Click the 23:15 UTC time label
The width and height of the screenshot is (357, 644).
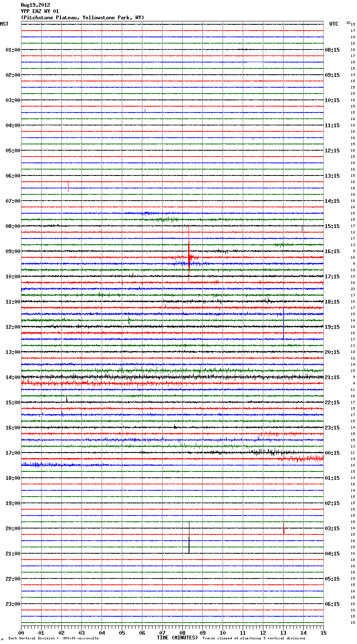tap(332, 428)
